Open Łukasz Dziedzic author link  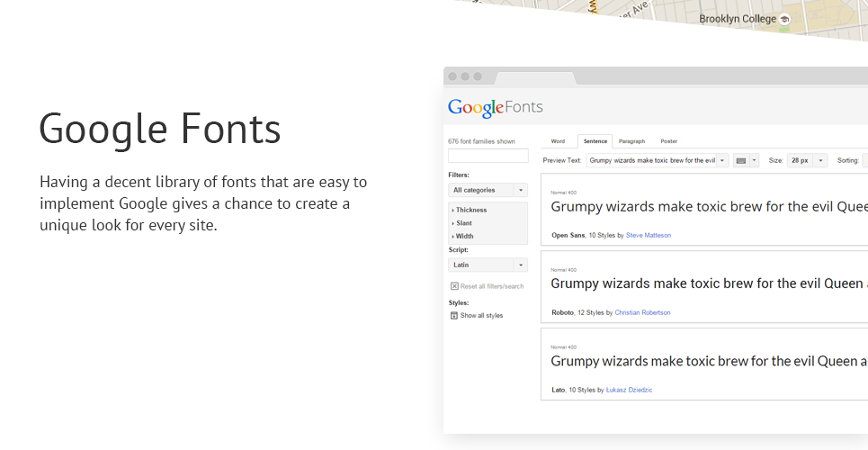(x=629, y=390)
